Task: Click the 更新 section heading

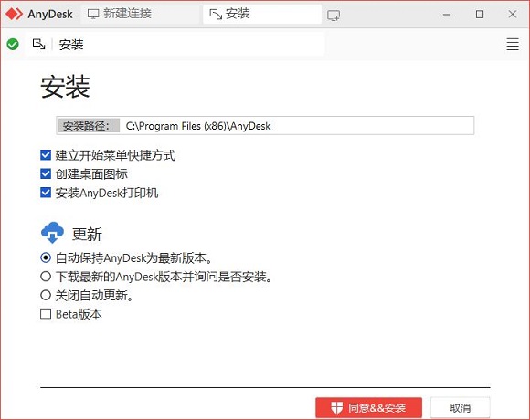Action: coord(87,235)
